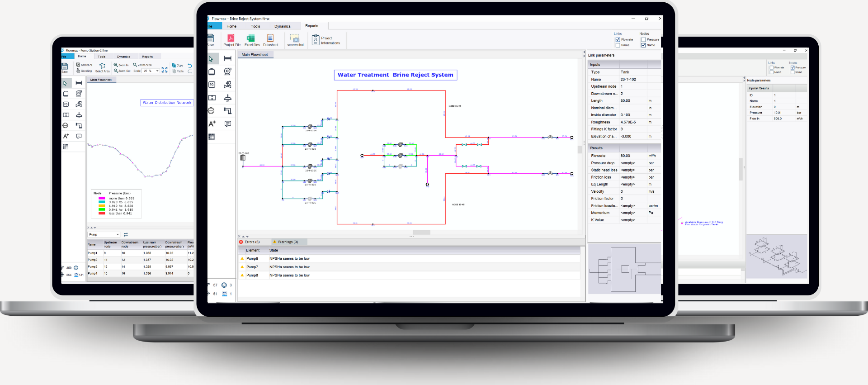
Task: Click the Errors (6) tab button
Action: click(250, 242)
